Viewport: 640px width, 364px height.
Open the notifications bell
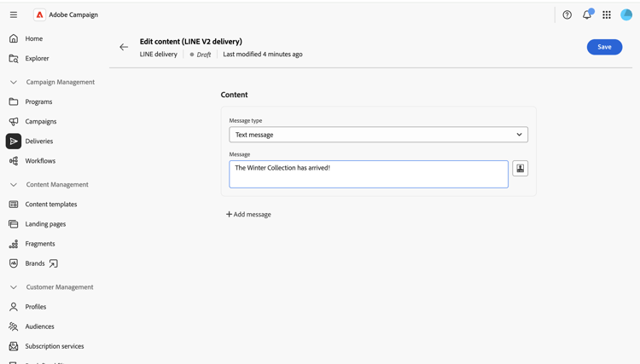click(x=587, y=14)
